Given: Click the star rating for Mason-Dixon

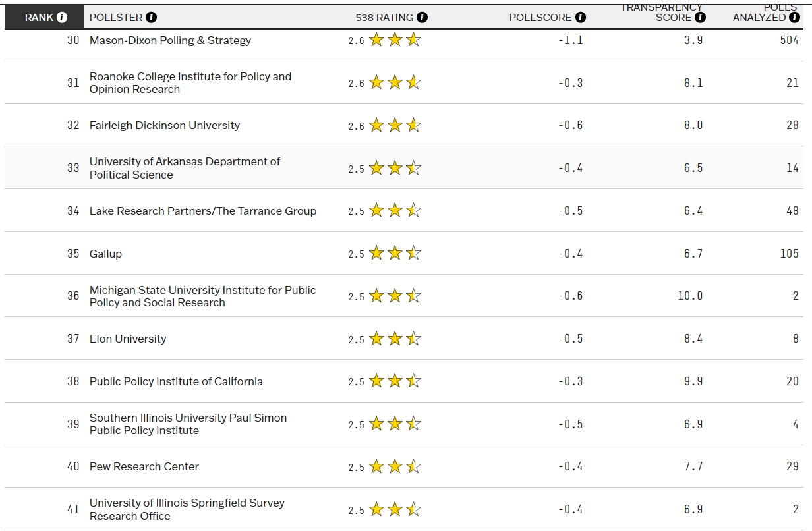Looking at the screenshot, I should (x=395, y=40).
